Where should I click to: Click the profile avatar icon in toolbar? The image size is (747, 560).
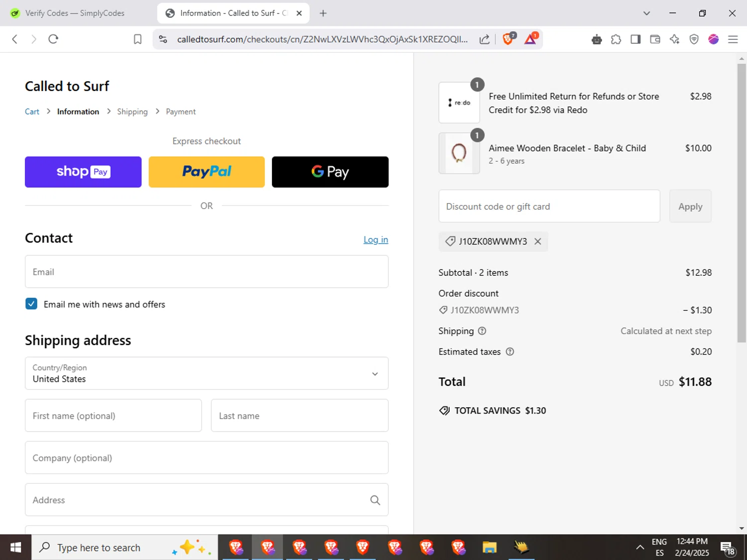713,39
